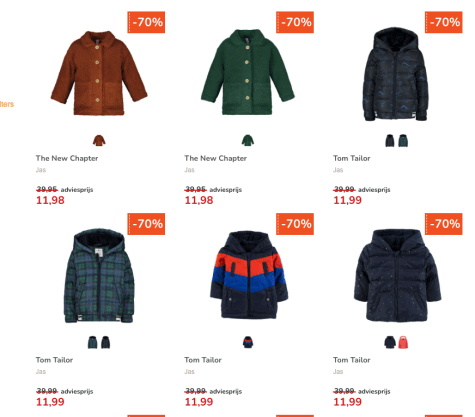
Task: Click the 11,99 price of plaid jacket
Action: click(x=50, y=402)
